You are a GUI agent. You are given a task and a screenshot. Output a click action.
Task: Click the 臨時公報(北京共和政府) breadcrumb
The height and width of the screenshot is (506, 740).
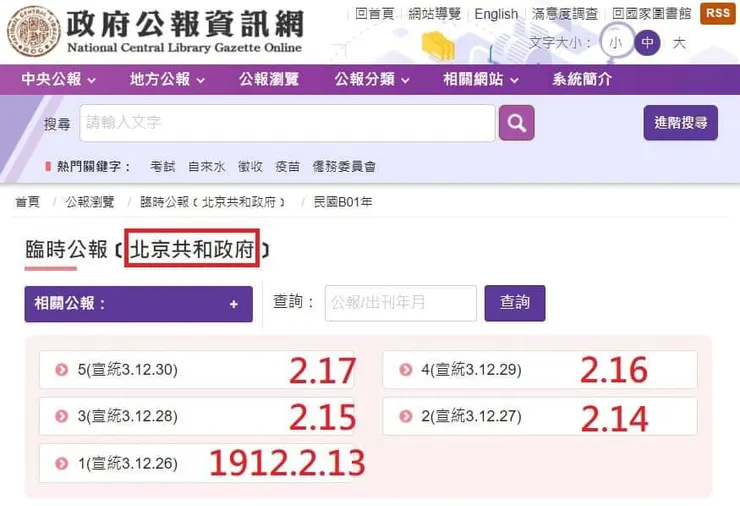pos(212,202)
